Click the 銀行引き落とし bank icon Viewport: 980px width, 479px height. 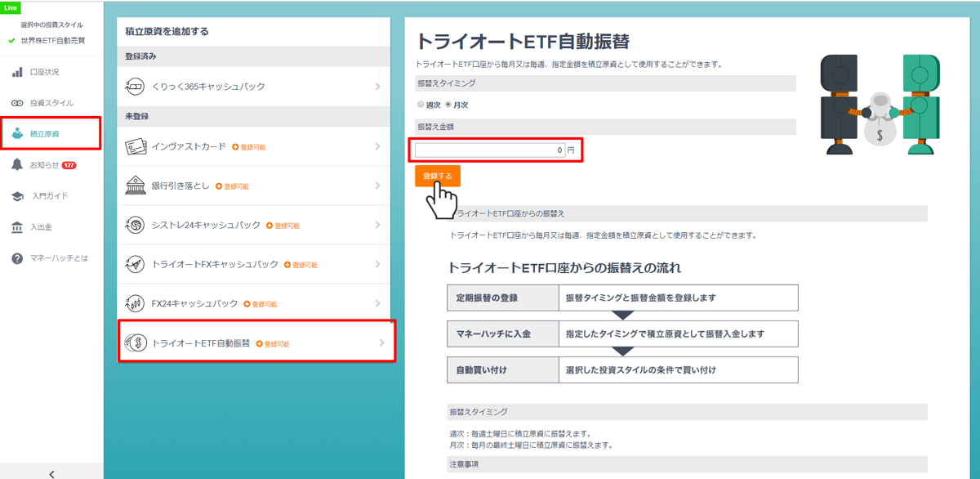click(x=136, y=186)
